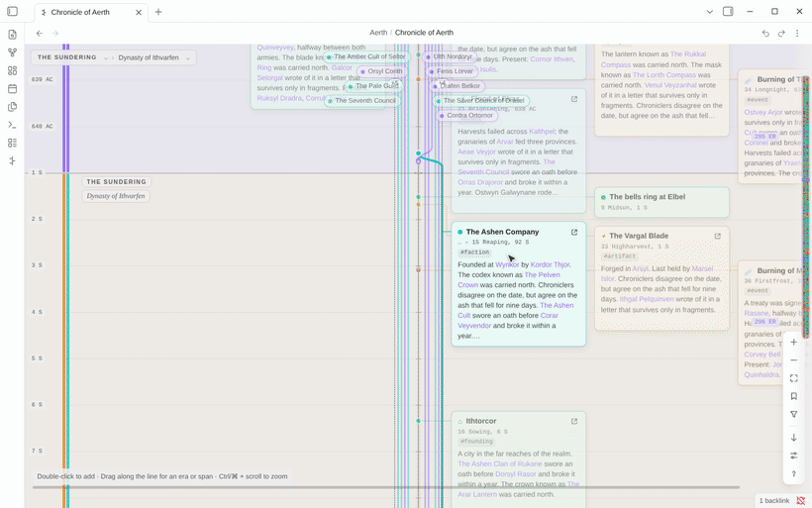This screenshot has width=812, height=508.
Task: Click the 3 S year marker
Action: click(37, 265)
